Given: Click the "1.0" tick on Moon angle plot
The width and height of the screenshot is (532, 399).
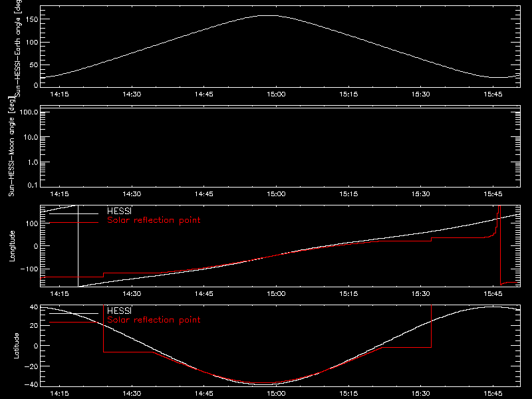Looking at the screenshot, I should click(33, 162).
